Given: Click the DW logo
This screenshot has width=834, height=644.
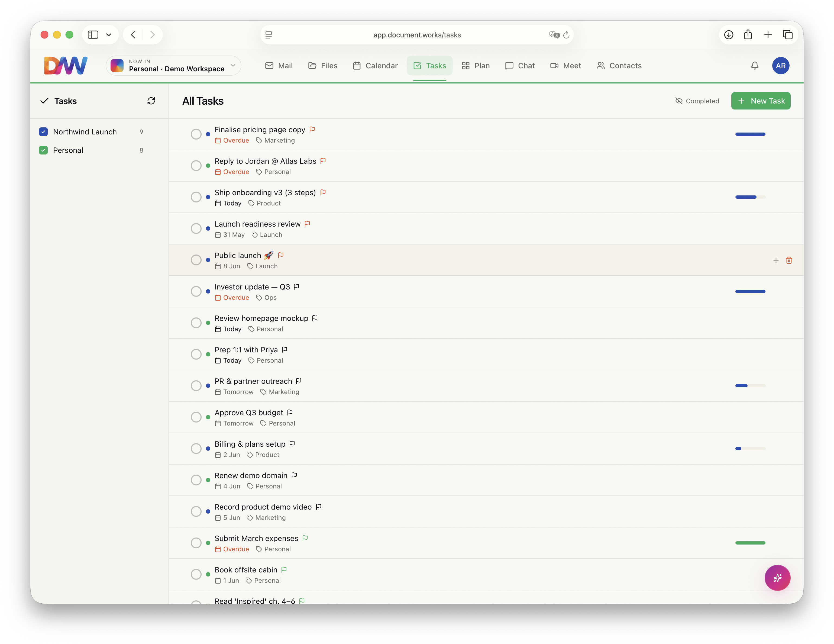Looking at the screenshot, I should tap(66, 66).
